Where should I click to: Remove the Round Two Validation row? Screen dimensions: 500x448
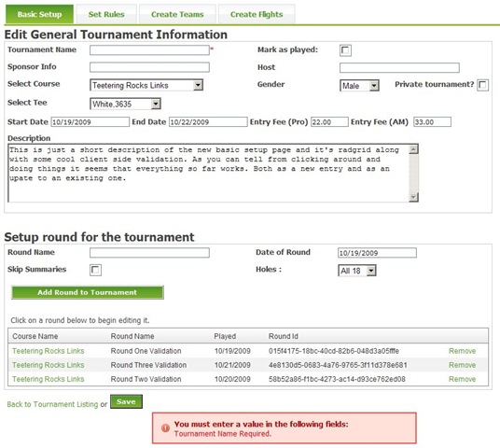tap(462, 379)
